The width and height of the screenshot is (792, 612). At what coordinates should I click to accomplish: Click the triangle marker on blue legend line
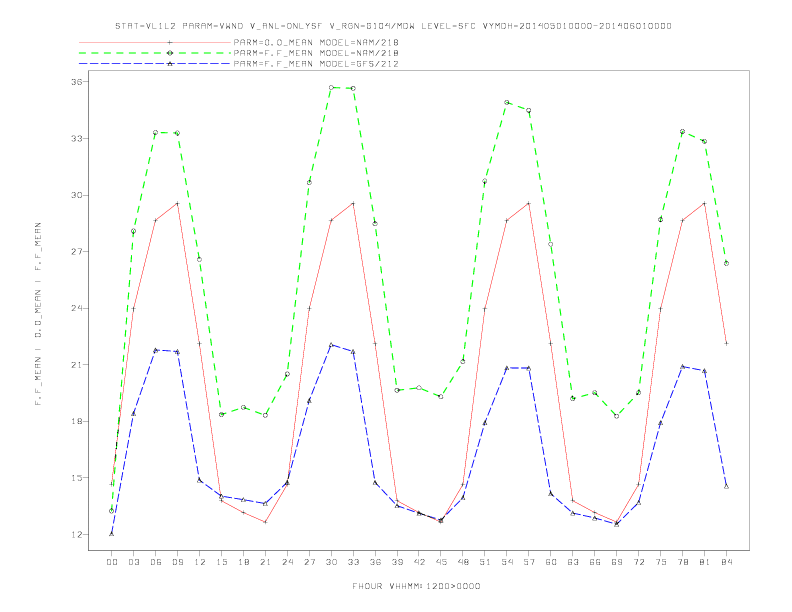click(170, 64)
